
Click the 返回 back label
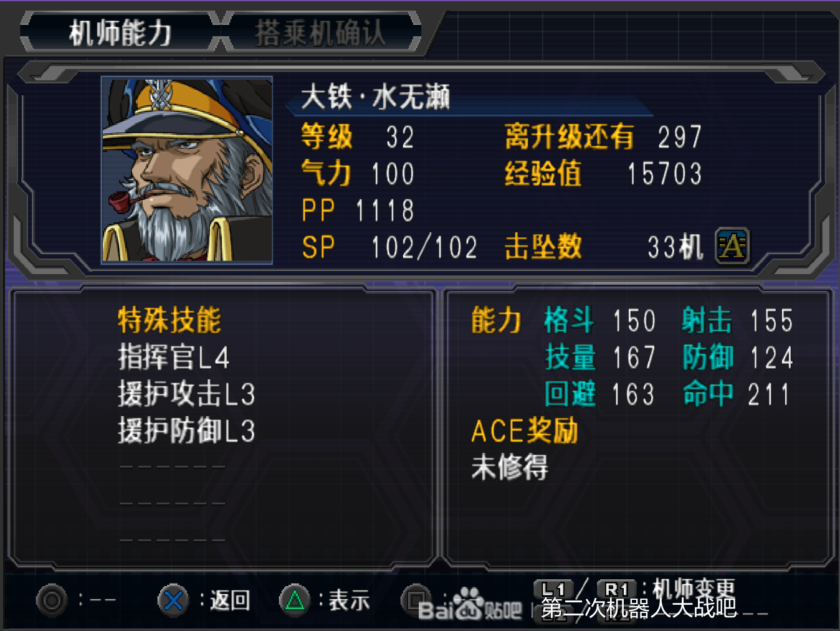230,600
